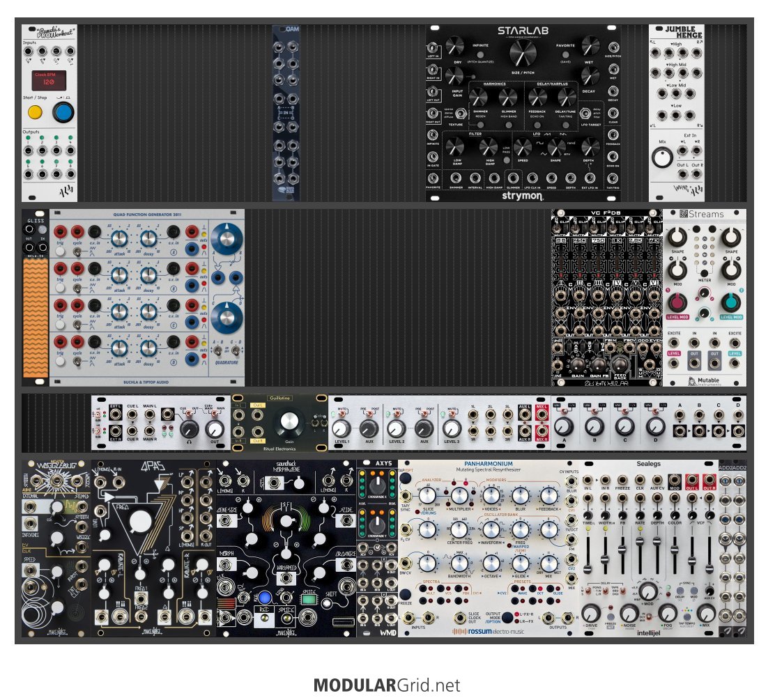Move the COLOR slider on Sealegs
Screen dimensions: 775x700
[674, 550]
